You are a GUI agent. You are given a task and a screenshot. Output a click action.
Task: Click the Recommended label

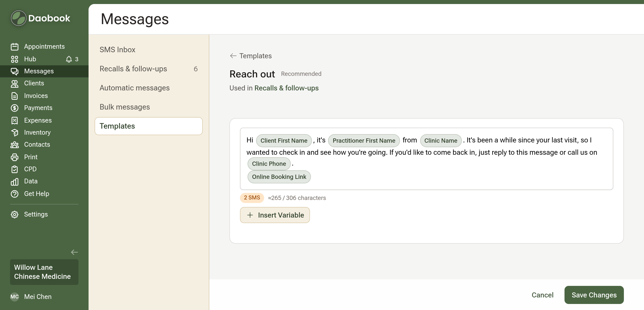[x=301, y=74]
